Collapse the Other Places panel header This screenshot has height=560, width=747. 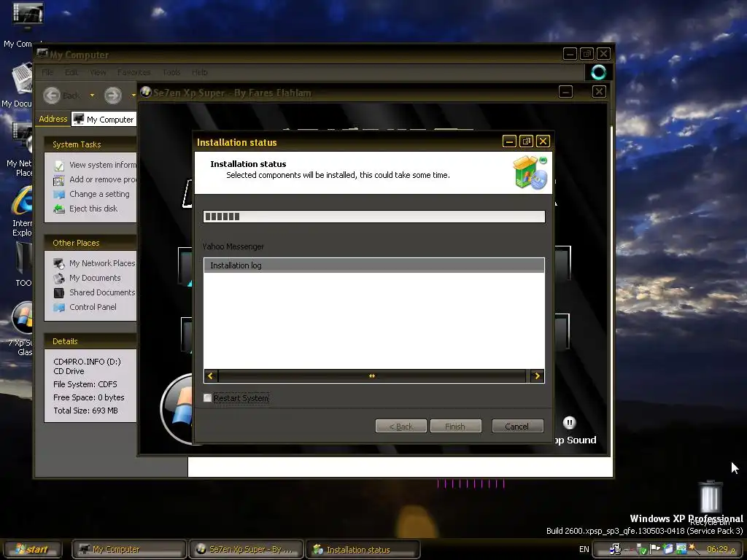click(x=90, y=243)
